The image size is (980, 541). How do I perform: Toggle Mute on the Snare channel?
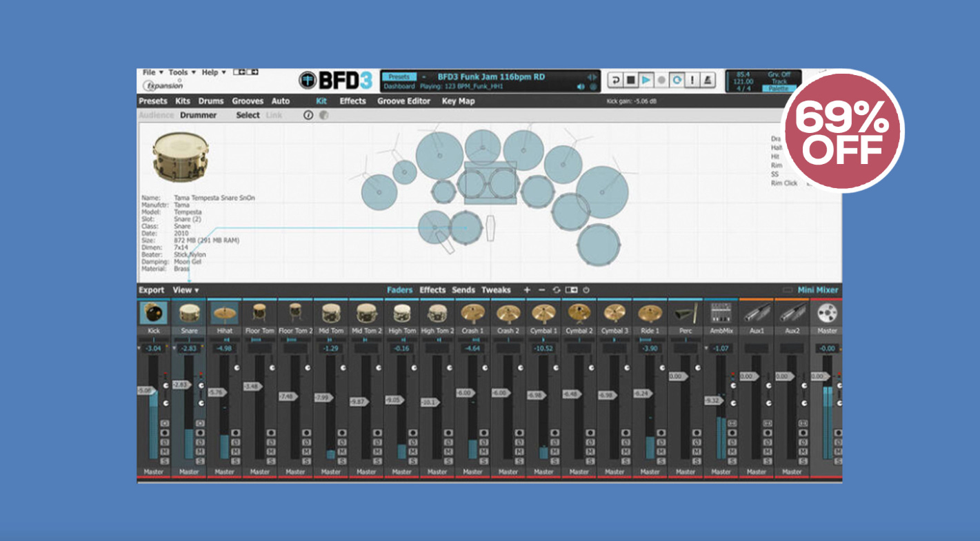pyautogui.click(x=200, y=451)
